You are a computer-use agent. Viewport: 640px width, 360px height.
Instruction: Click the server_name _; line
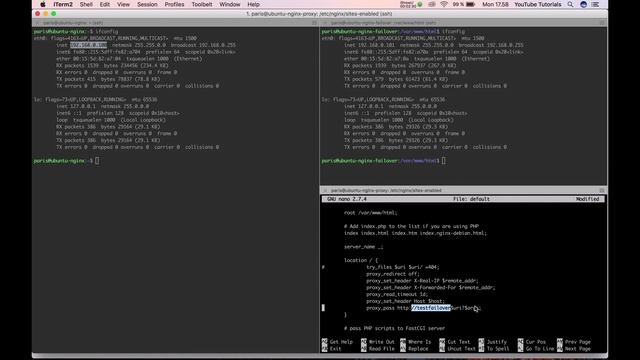tap(363, 247)
